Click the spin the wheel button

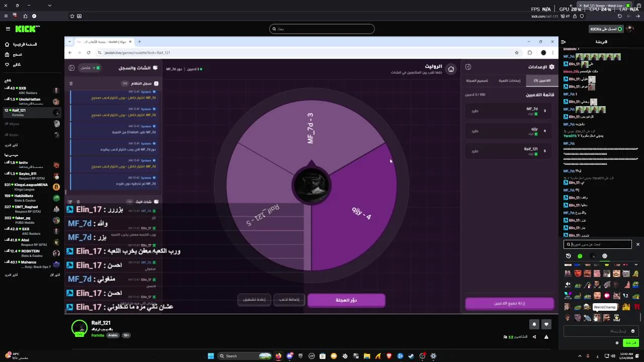pos(346,300)
